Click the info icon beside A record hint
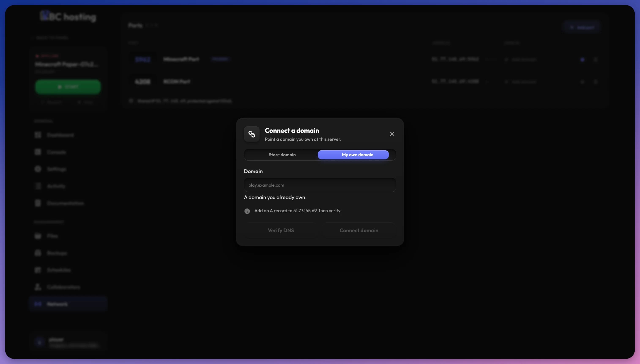Screen dimensions: 640x364 (x=247, y=211)
